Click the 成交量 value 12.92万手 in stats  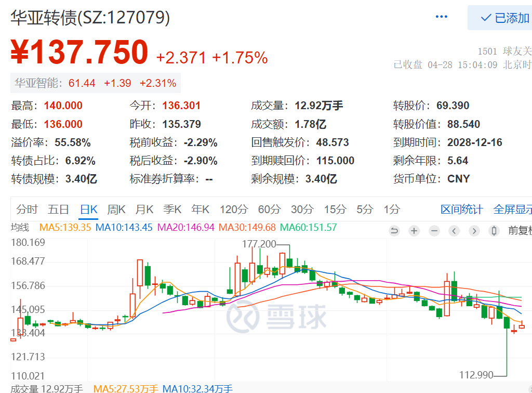319,106
